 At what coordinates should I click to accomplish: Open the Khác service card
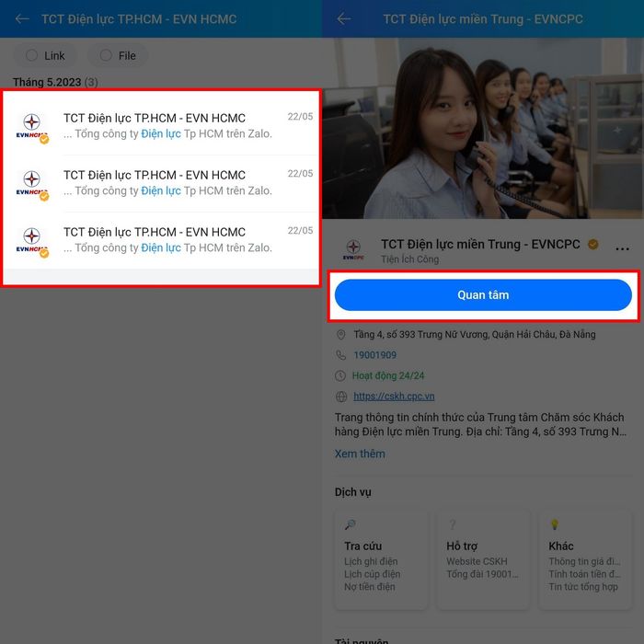585,559
